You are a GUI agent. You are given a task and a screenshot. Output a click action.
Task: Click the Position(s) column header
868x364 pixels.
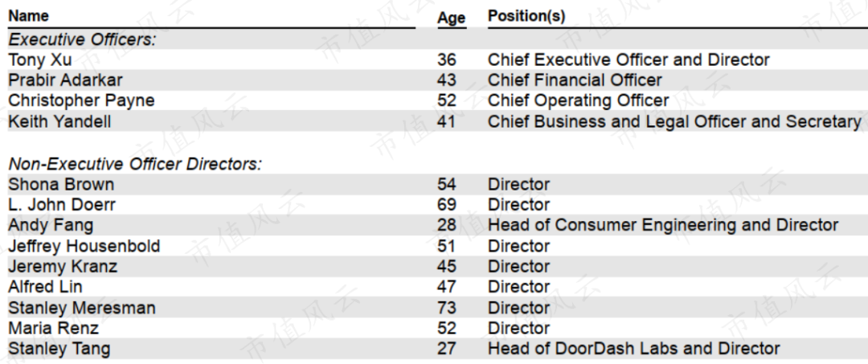tap(526, 16)
